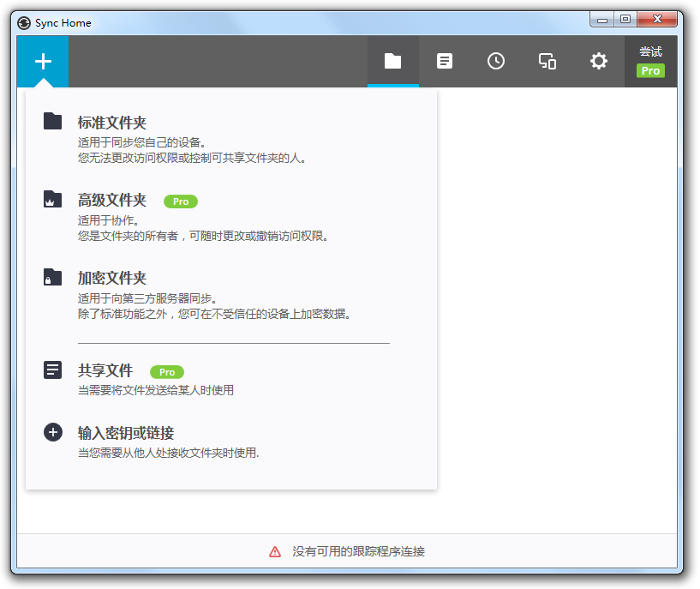Open the folders view with the folder icon
Screen dimensions: 700x589
coord(393,61)
